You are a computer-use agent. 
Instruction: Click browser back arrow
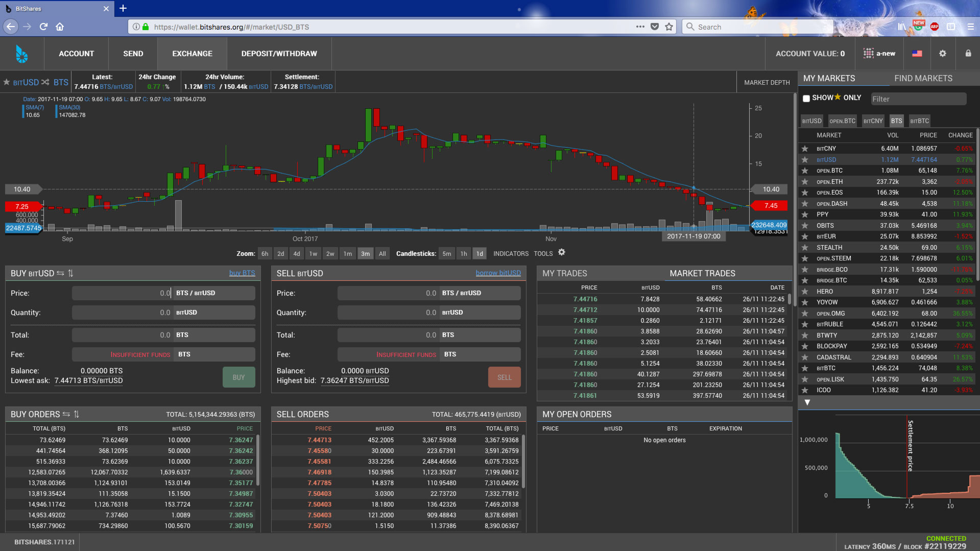point(11,27)
